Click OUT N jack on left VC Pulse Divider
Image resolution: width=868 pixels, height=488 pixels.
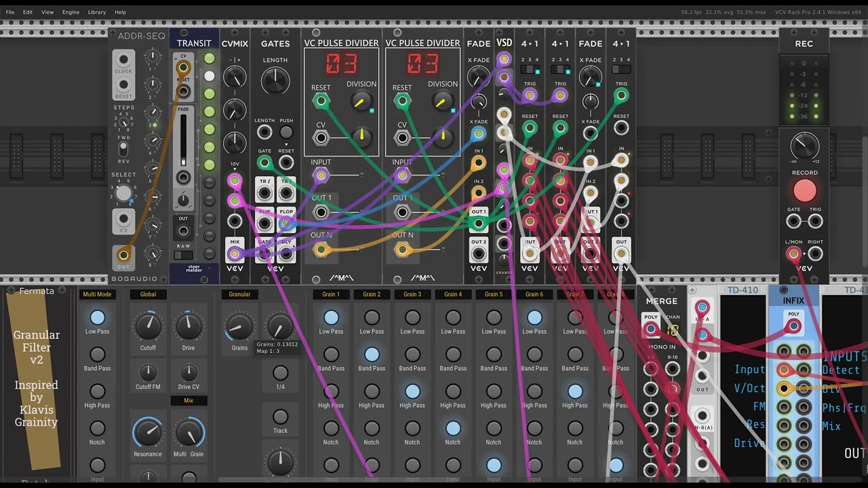point(321,249)
